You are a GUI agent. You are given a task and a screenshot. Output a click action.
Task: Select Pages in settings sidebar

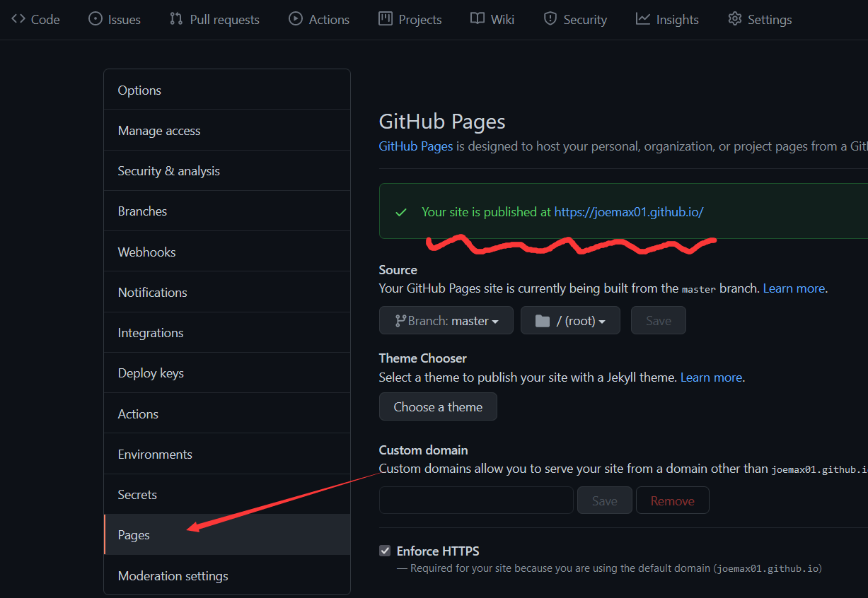point(227,534)
